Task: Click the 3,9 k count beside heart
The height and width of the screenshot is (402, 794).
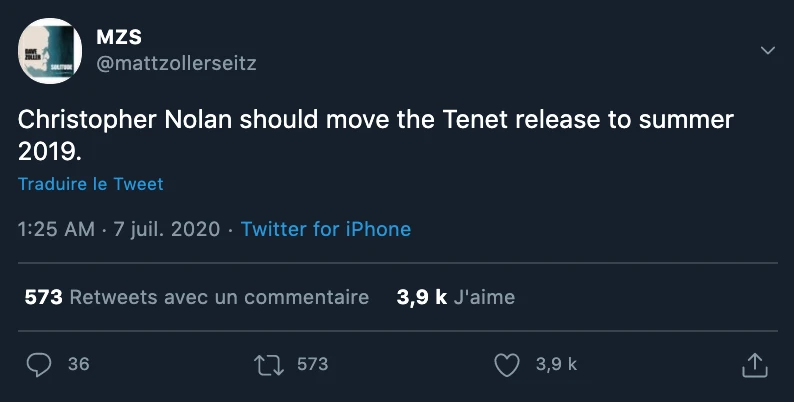Action: click(556, 365)
